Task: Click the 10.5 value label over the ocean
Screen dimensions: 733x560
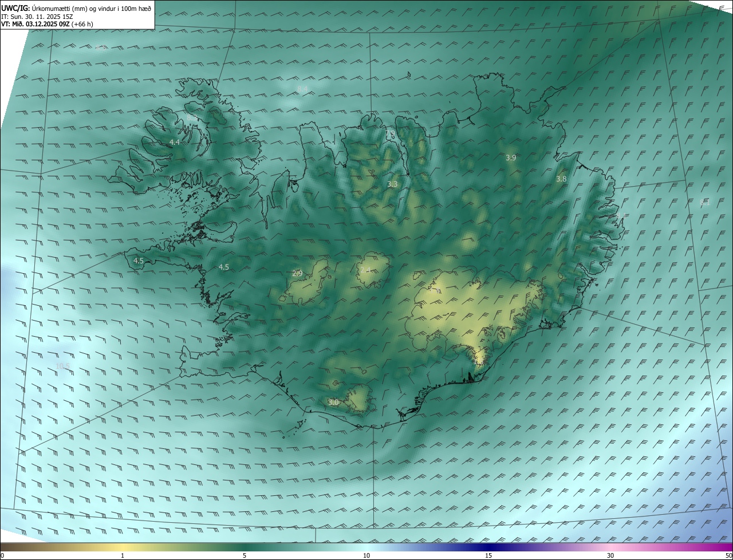Action: tap(62, 366)
